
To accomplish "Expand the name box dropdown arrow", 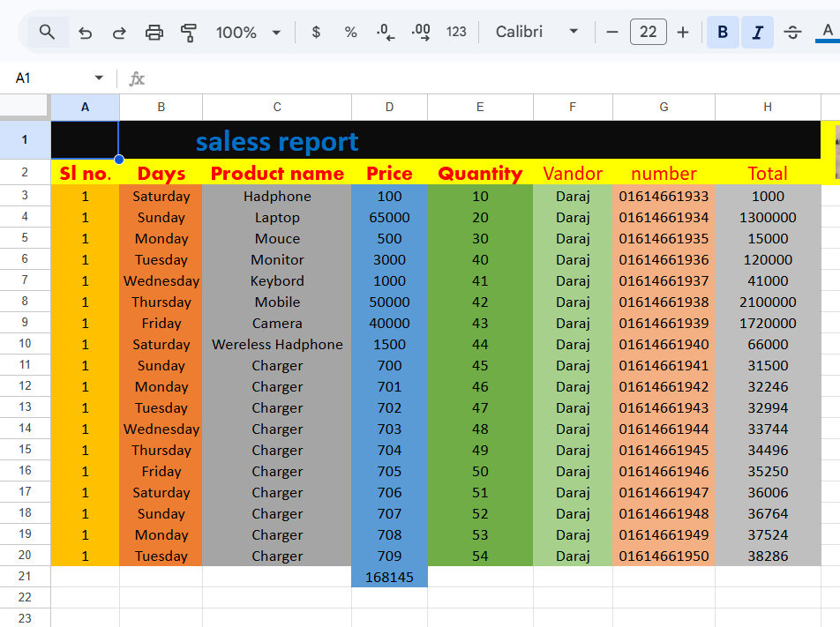I will pyautogui.click(x=99, y=78).
